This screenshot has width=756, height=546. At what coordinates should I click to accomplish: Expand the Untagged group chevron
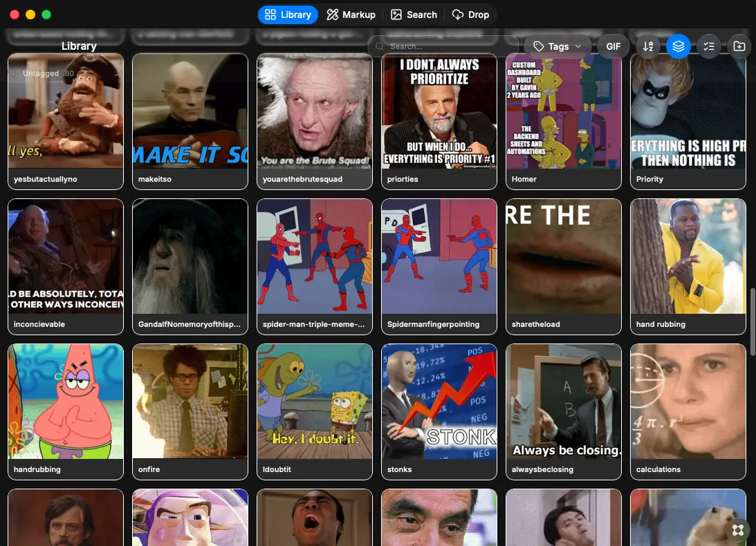point(15,73)
